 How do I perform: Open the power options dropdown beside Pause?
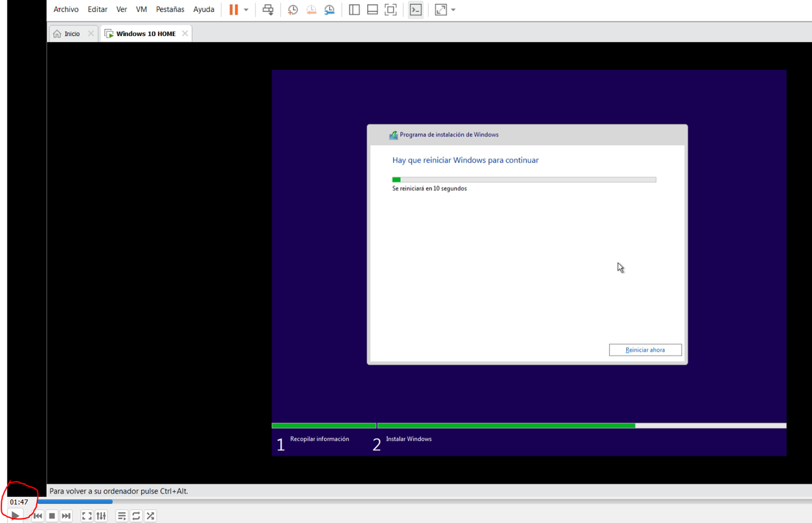(246, 10)
